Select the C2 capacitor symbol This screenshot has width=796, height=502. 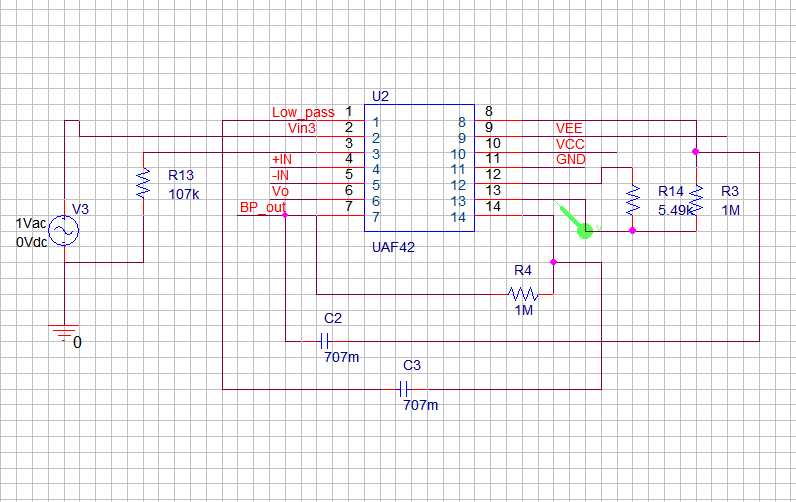pyautogui.click(x=325, y=341)
